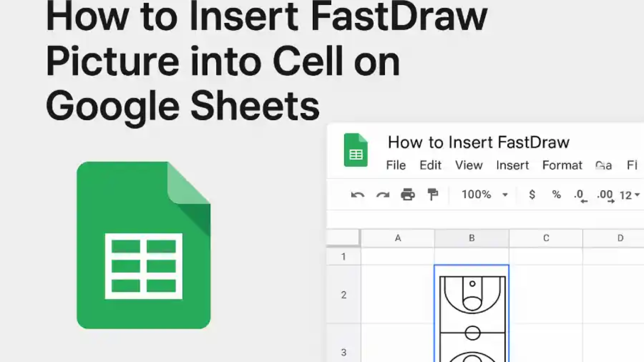Click the decrease decimal places icon
This screenshot has width=644, height=362.
click(580, 195)
